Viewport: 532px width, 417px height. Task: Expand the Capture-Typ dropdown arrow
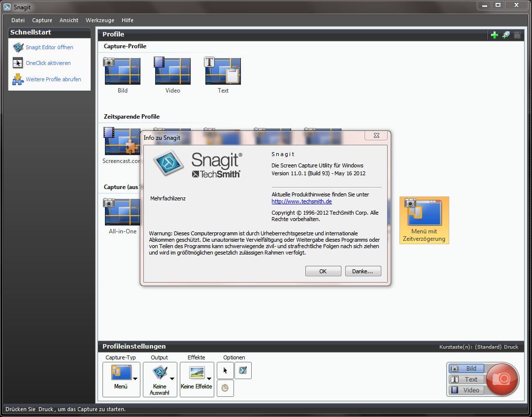coord(135,379)
